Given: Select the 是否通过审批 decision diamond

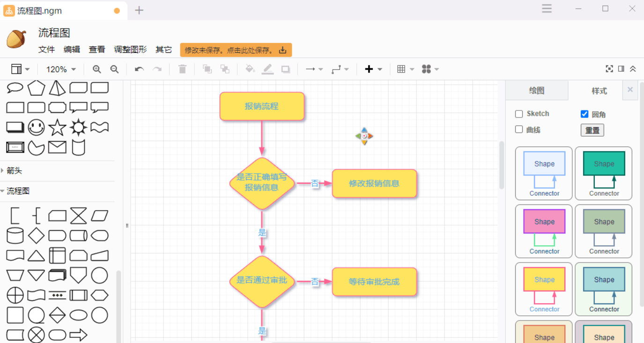Looking at the screenshot, I should 262,281.
